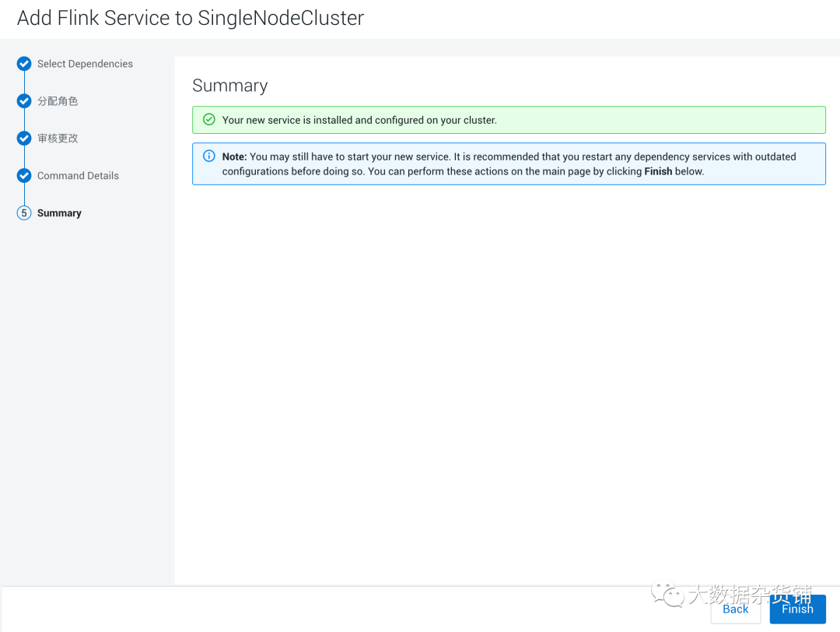Click the 审核更改 step checkmark icon
Screen dimensions: 840x632
(24, 139)
